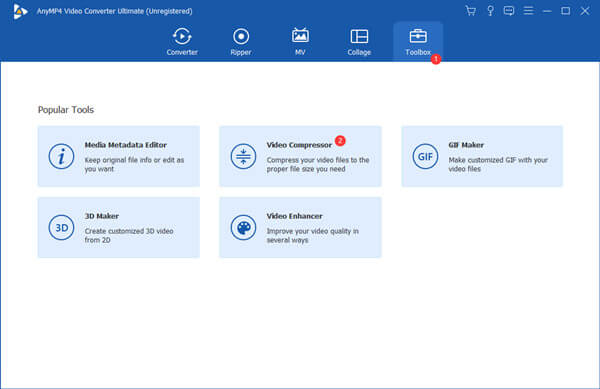This screenshot has width=600, height=389.
Task: Click "Keep original file info or edit as you want"
Action: (x=134, y=164)
